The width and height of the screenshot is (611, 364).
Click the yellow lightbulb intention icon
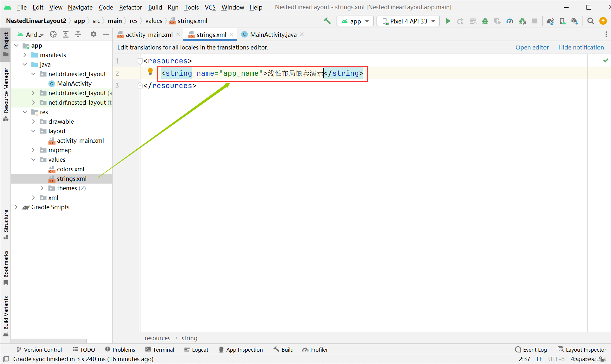[150, 72]
